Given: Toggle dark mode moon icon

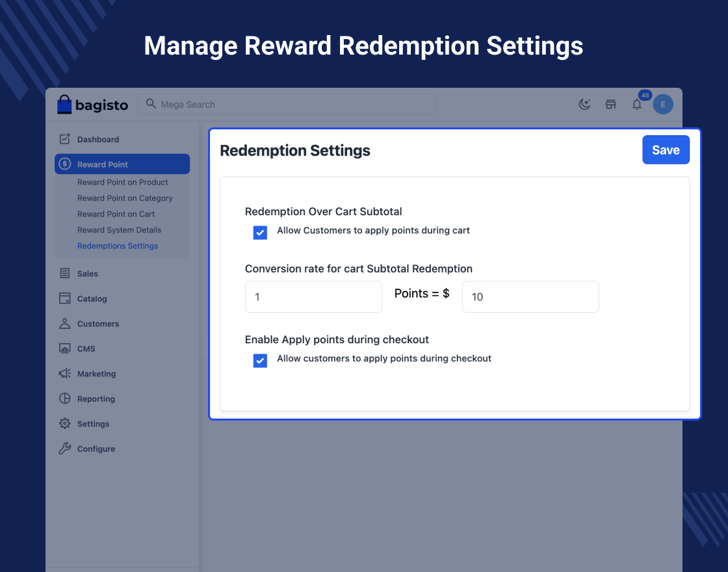Looking at the screenshot, I should [x=584, y=105].
